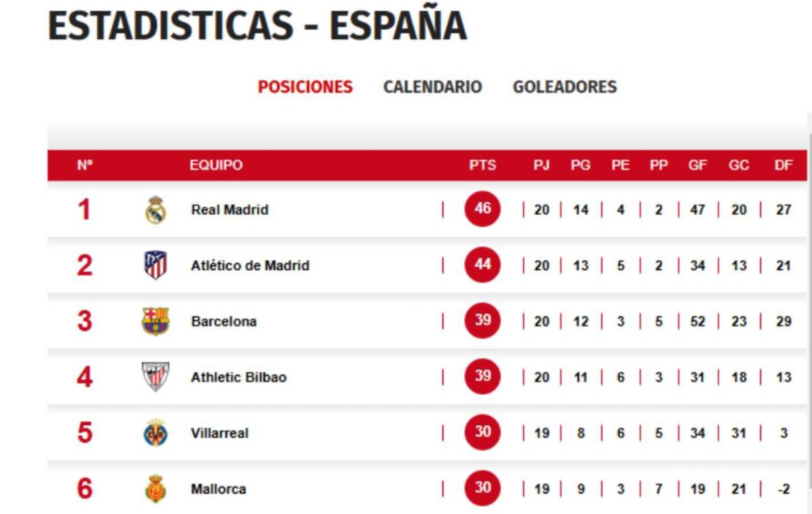812x514 pixels.
Task: Open Barcelona via its club crest
Action: point(155,321)
